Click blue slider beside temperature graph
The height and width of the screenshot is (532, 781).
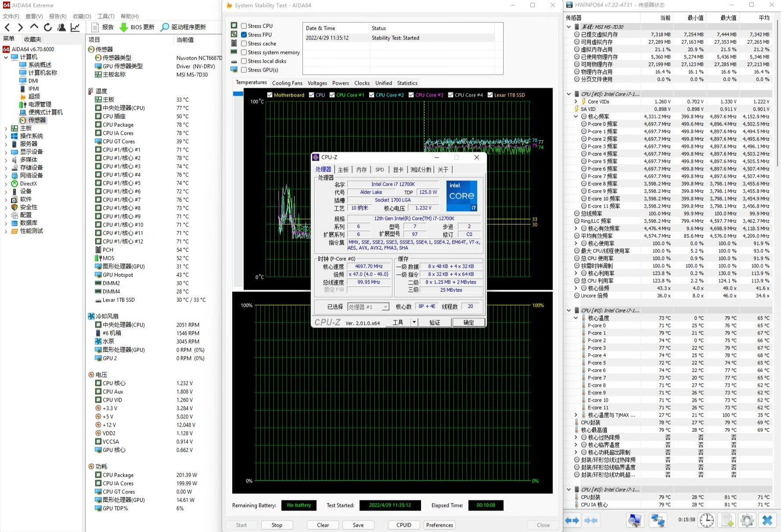pyautogui.click(x=238, y=93)
